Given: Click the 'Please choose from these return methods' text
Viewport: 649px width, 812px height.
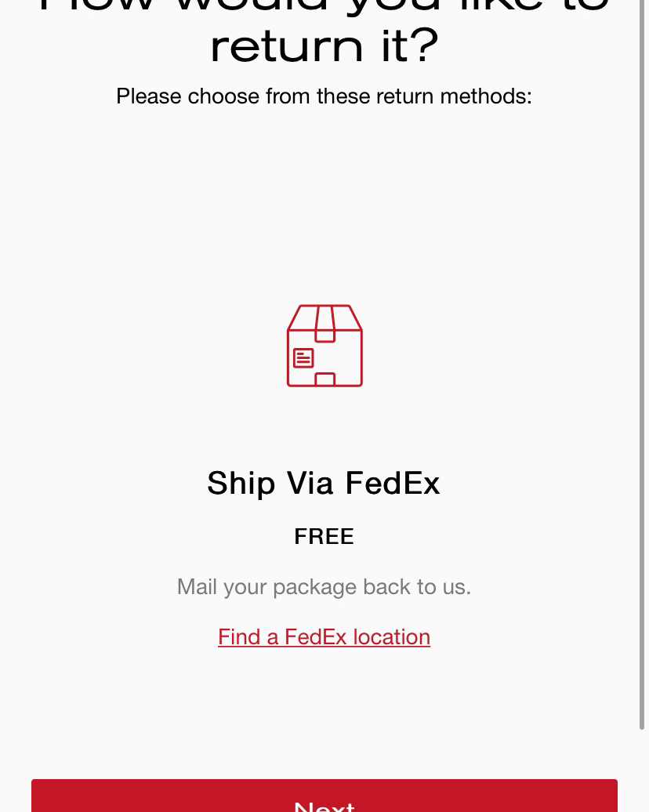Looking at the screenshot, I should tap(324, 96).
